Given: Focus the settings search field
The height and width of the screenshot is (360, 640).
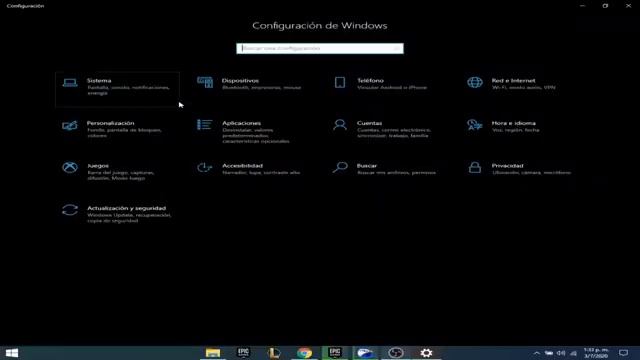Looking at the screenshot, I should 320,49.
